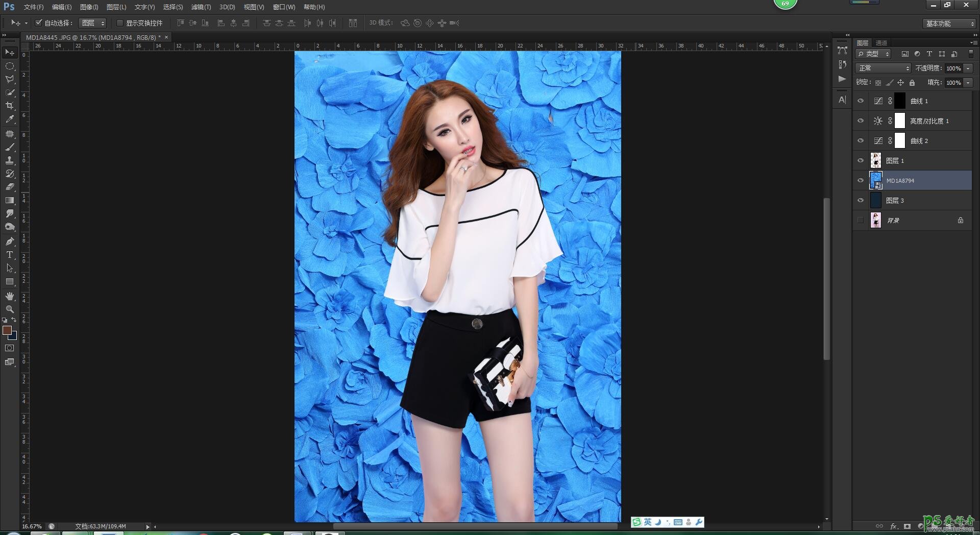The image size is (980, 535).
Task: Hide the 曲线 1 layer
Action: pos(861,101)
